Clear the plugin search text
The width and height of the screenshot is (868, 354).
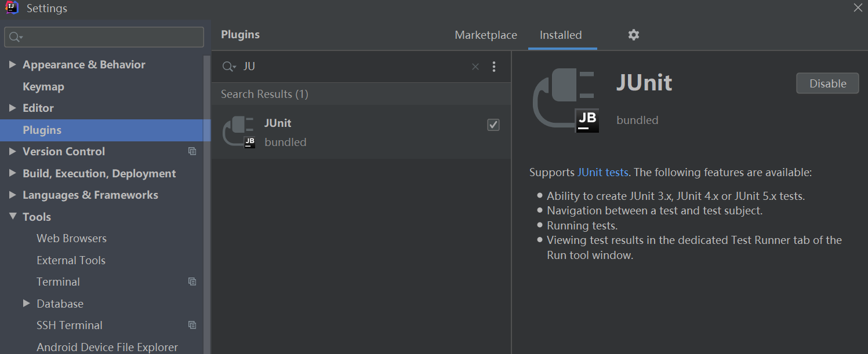[475, 67]
